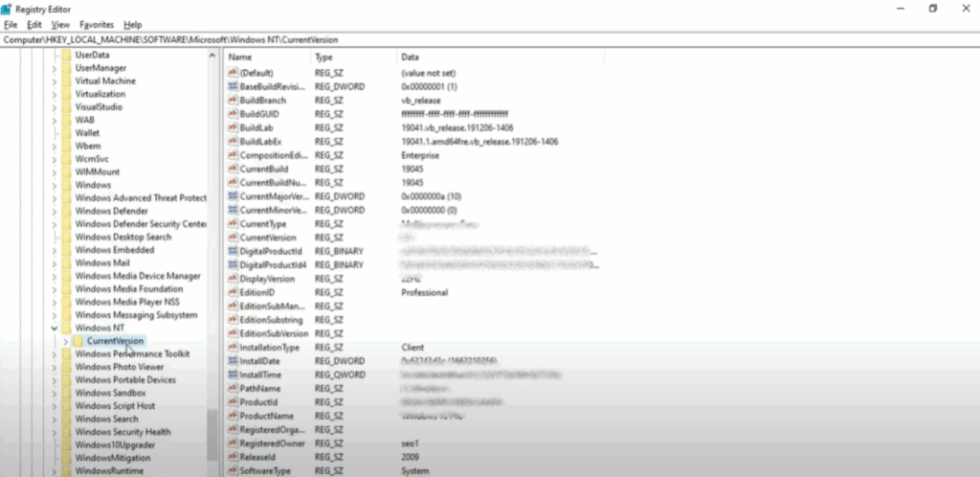Click the DigitalProductId binary value icon

234,251
